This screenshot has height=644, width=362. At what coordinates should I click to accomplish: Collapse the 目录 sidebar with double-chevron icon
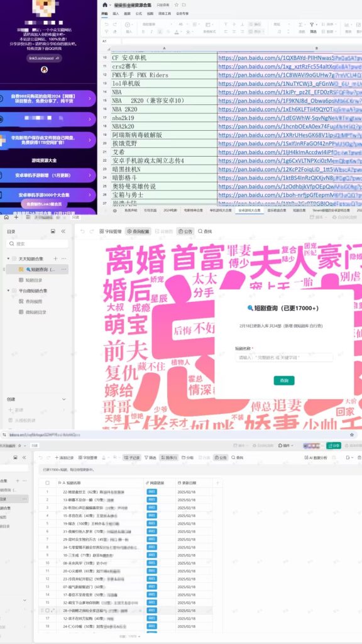[63, 231]
